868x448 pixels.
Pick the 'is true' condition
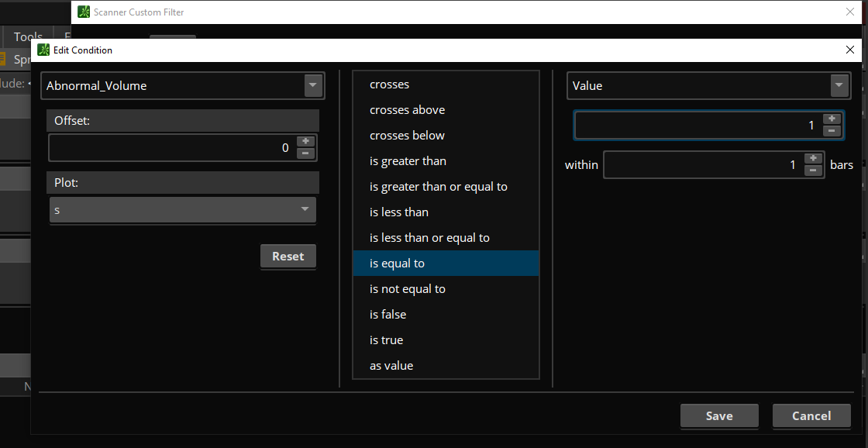tap(387, 340)
